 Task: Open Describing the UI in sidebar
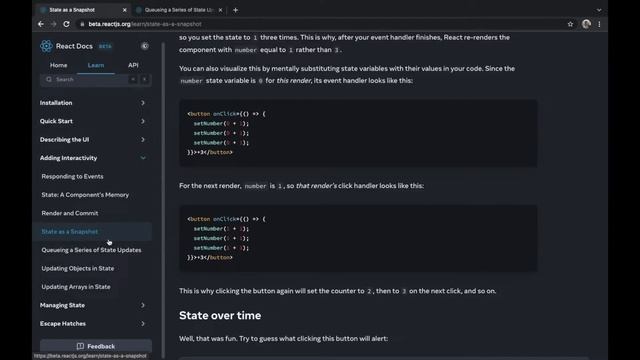pyautogui.click(x=64, y=140)
